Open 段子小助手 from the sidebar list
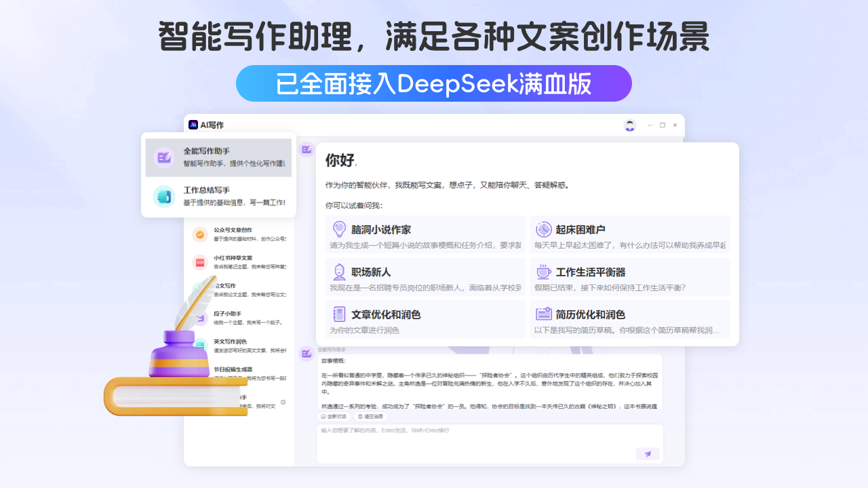The image size is (868, 488). [229, 314]
